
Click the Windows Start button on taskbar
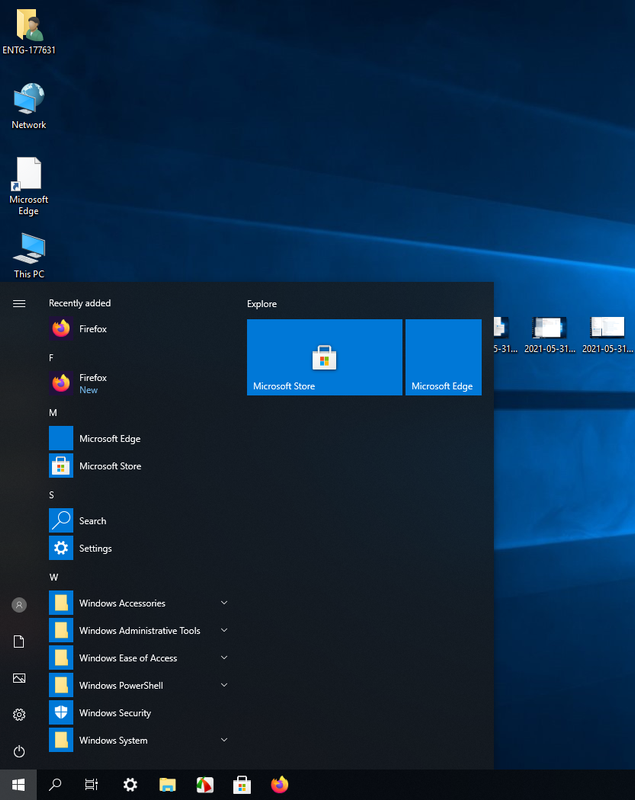tap(18, 785)
